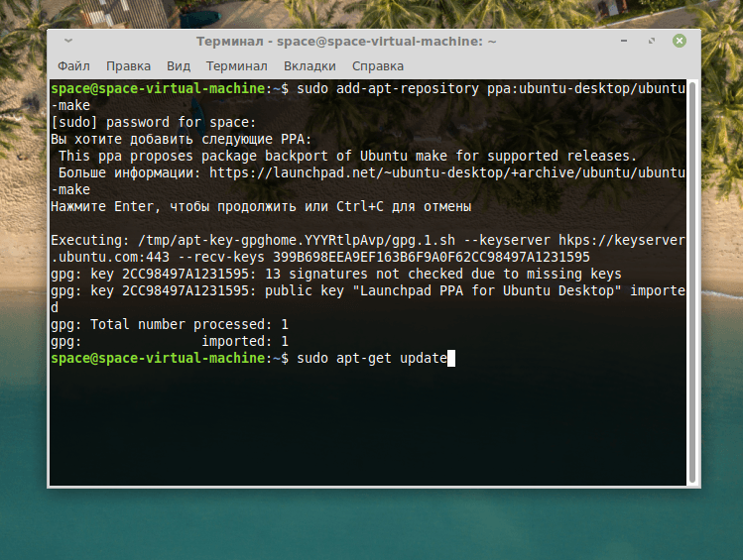Click the 'gpg: Total number processed: 1' line
Viewport: 743px width, 560px height.
[170, 325]
